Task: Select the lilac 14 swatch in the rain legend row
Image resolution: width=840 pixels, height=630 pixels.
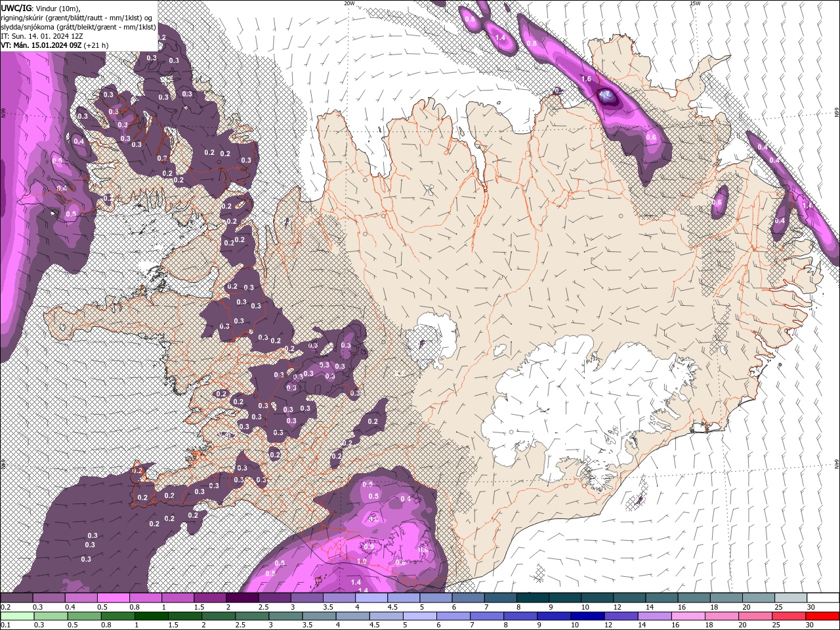Action: click(654, 616)
